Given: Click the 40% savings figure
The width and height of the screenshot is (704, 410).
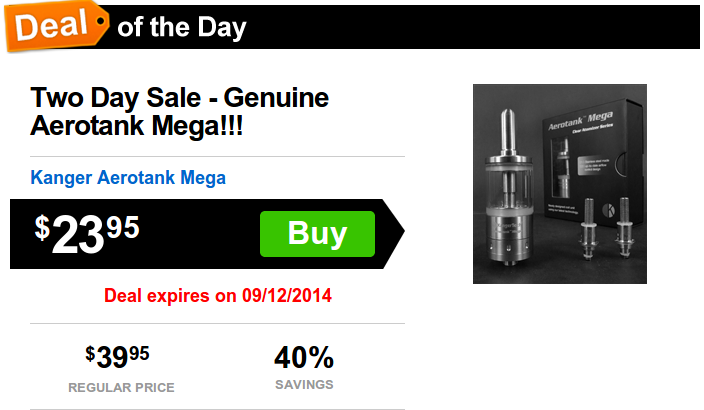Looking at the screenshot, I should click(304, 357).
